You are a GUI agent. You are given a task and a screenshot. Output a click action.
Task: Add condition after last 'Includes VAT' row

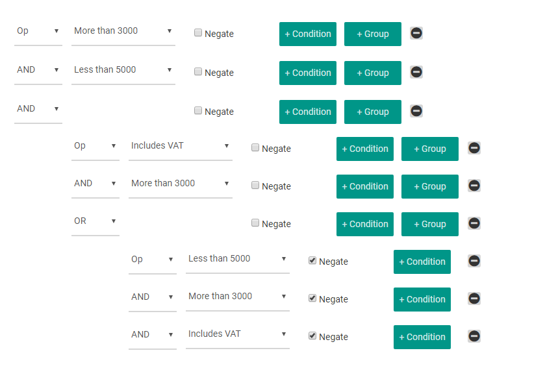(x=422, y=337)
